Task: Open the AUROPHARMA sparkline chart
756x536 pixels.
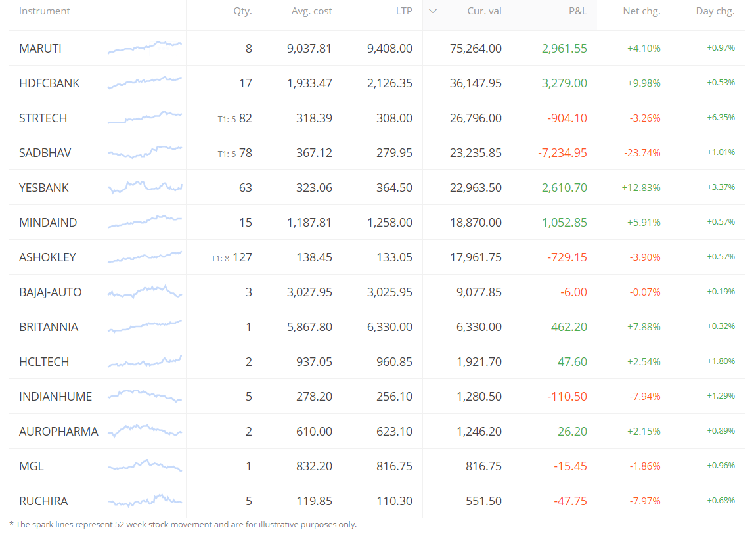Action: tap(145, 430)
